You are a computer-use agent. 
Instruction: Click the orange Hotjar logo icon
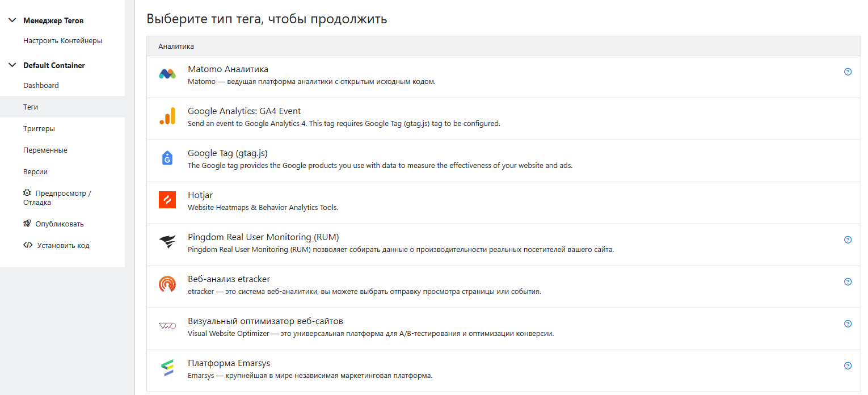coord(167,200)
